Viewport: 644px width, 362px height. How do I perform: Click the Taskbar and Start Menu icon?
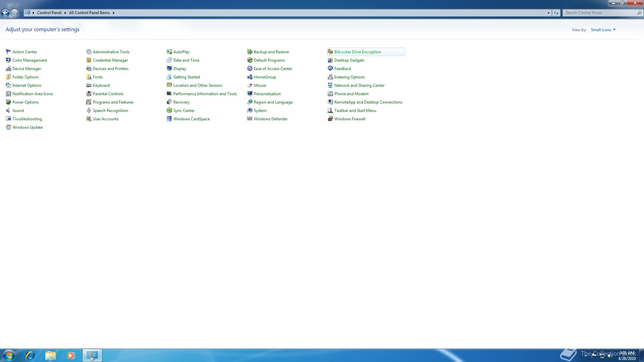click(x=330, y=110)
